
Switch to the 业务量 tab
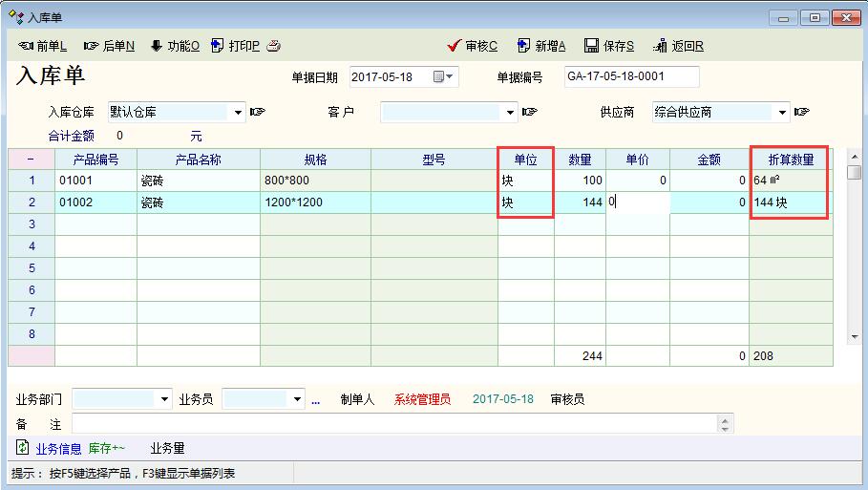click(167, 448)
